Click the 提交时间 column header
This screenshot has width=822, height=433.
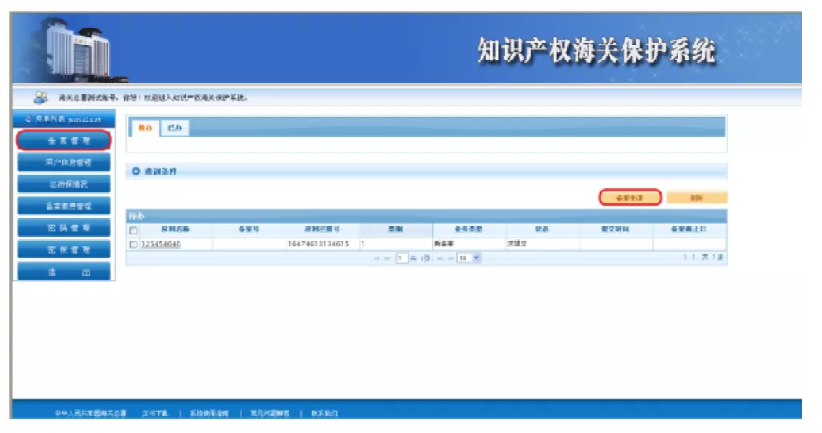615,229
